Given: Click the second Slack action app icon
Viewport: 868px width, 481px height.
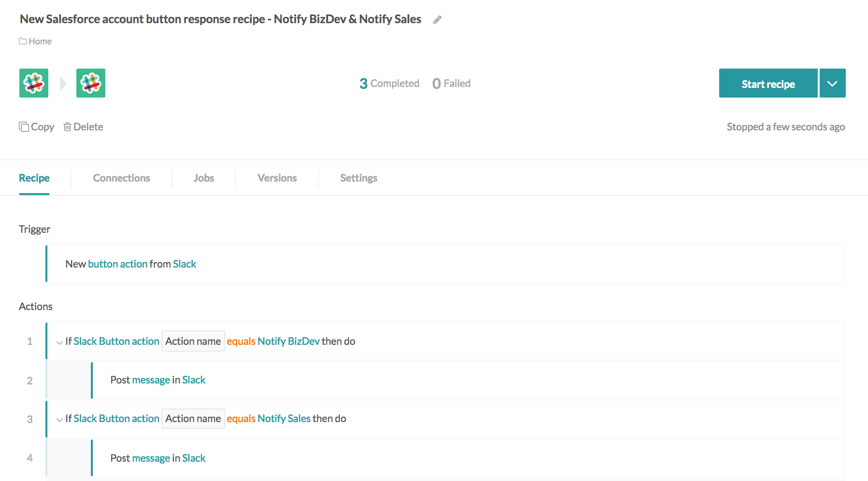Looking at the screenshot, I should 91,83.
